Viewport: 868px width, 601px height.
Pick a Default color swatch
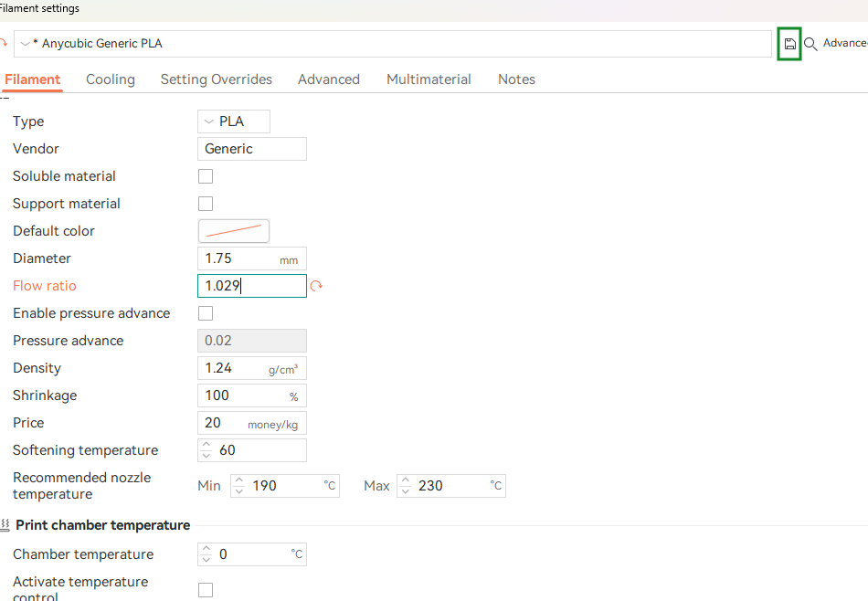[x=234, y=231]
